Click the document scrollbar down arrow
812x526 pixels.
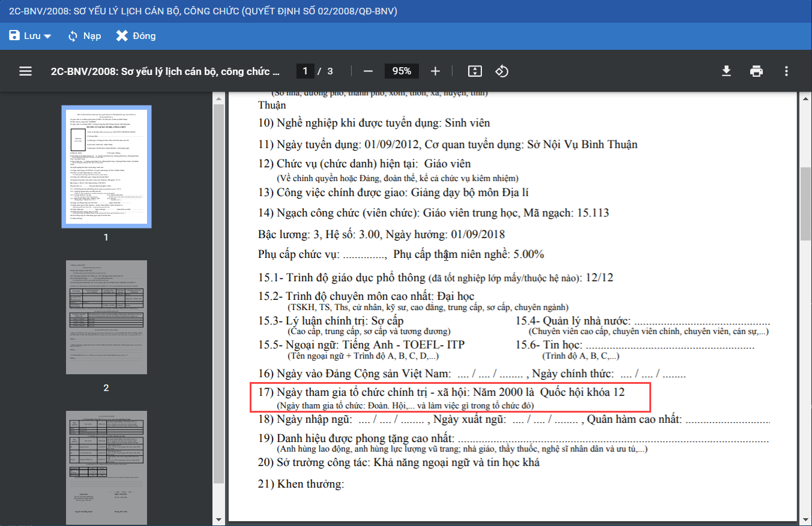pos(805,519)
